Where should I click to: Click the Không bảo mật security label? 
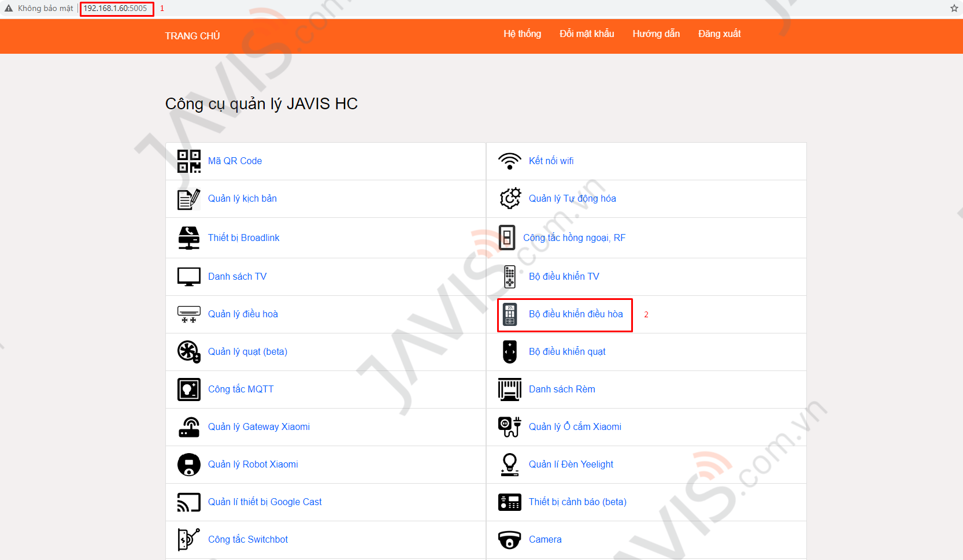tap(46, 9)
